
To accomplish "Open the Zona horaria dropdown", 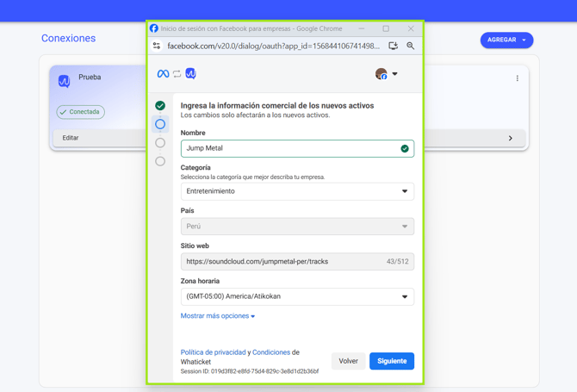I will 297,296.
